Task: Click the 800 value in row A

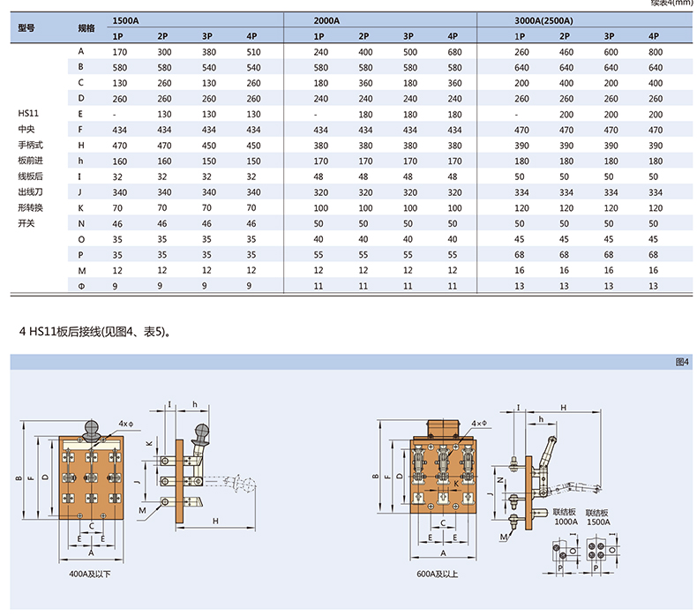Action: pyautogui.click(x=654, y=52)
